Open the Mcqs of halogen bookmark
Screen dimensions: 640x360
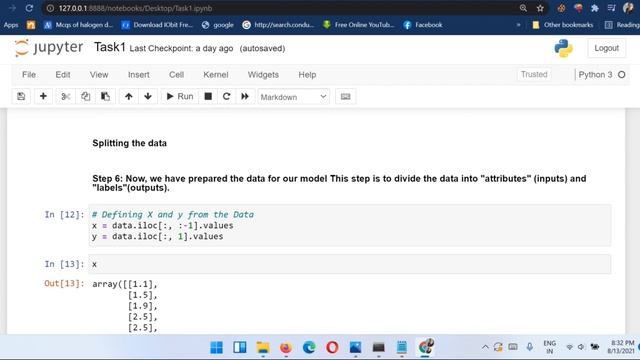[x=78, y=25]
